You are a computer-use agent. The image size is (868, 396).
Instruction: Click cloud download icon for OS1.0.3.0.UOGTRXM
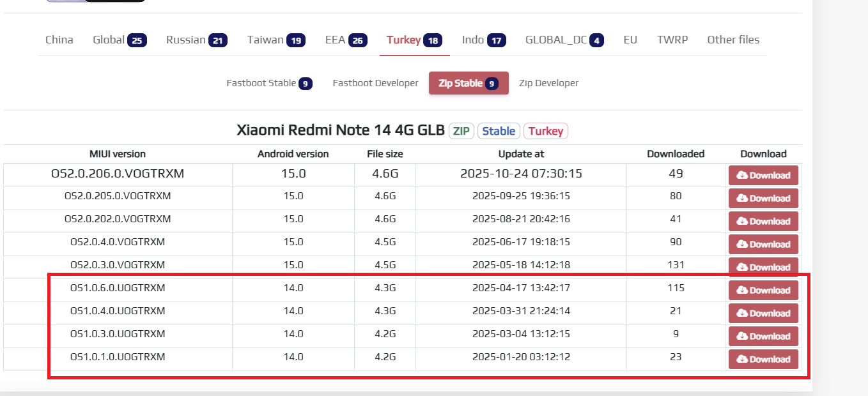click(x=742, y=337)
